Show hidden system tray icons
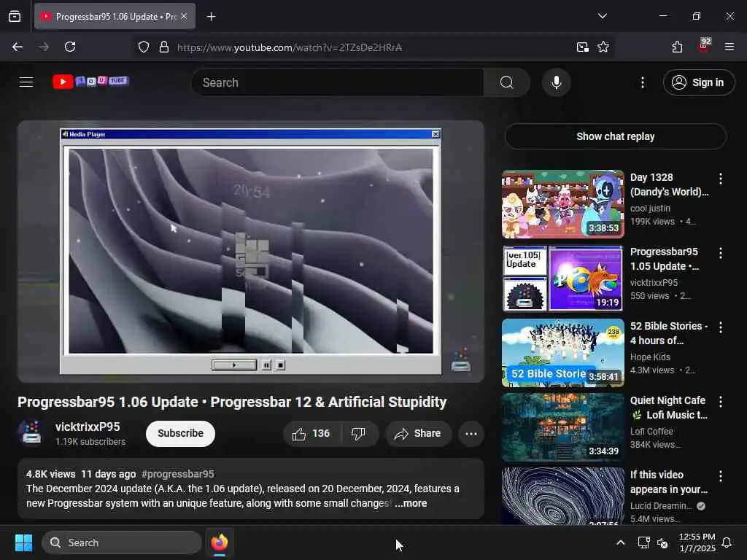 pyautogui.click(x=620, y=542)
